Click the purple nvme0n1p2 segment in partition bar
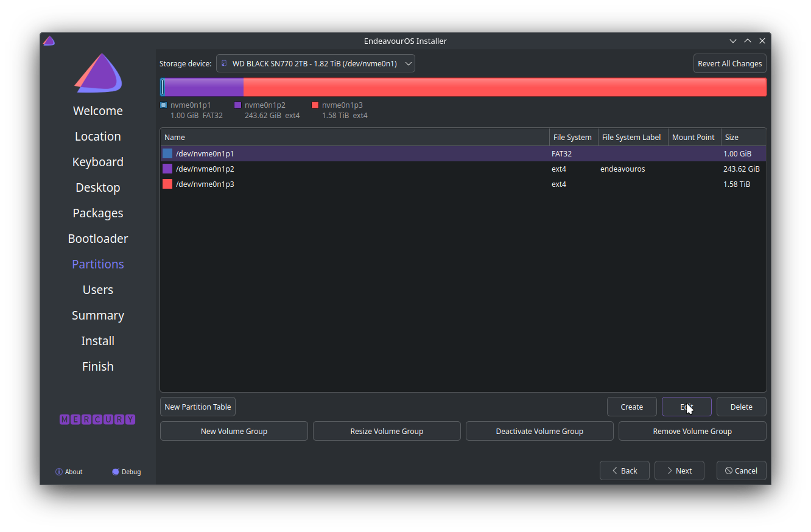The width and height of the screenshot is (811, 532). 204,87
